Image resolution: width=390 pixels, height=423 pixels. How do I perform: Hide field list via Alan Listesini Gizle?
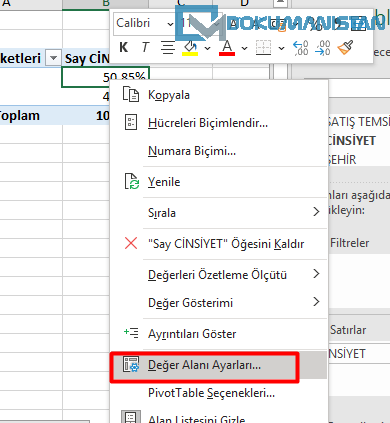point(219,417)
